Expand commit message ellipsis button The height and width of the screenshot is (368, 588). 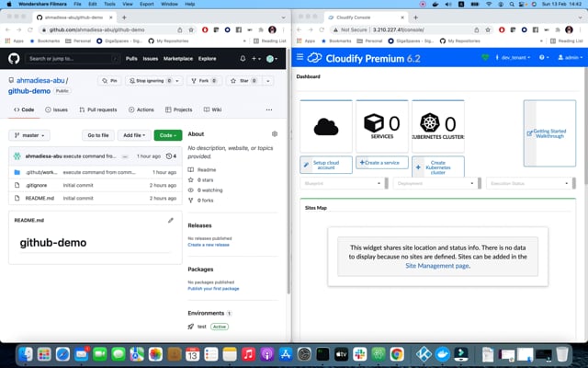(125, 156)
